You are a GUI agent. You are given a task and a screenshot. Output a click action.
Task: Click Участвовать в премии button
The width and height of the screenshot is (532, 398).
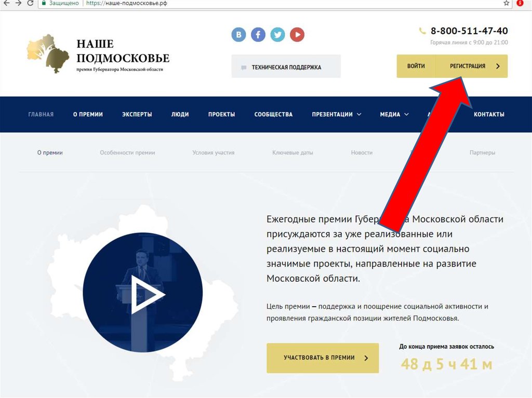(x=323, y=358)
